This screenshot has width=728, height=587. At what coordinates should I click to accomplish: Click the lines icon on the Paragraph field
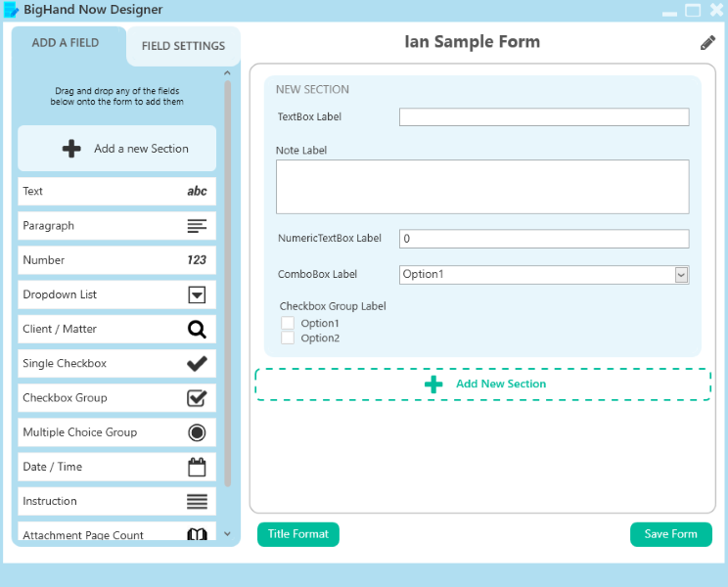click(197, 226)
